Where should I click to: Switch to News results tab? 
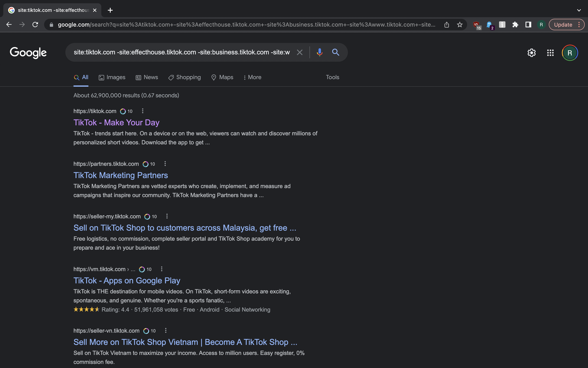point(147,77)
